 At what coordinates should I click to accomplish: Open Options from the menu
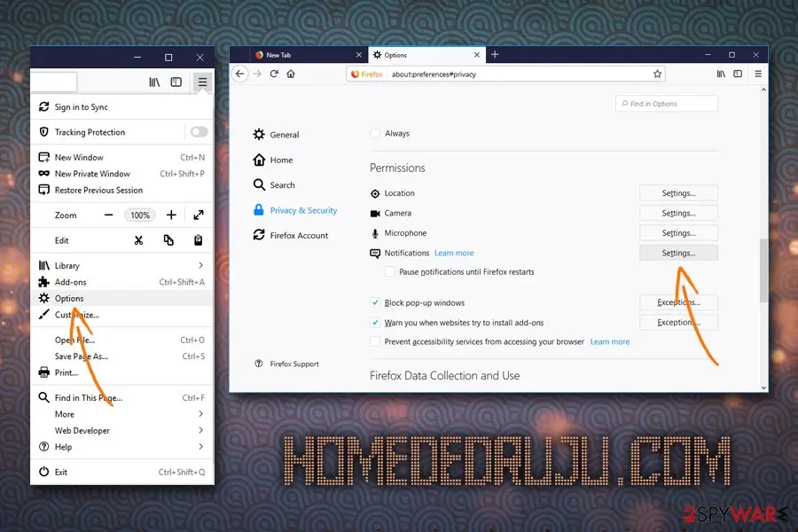coord(122,298)
